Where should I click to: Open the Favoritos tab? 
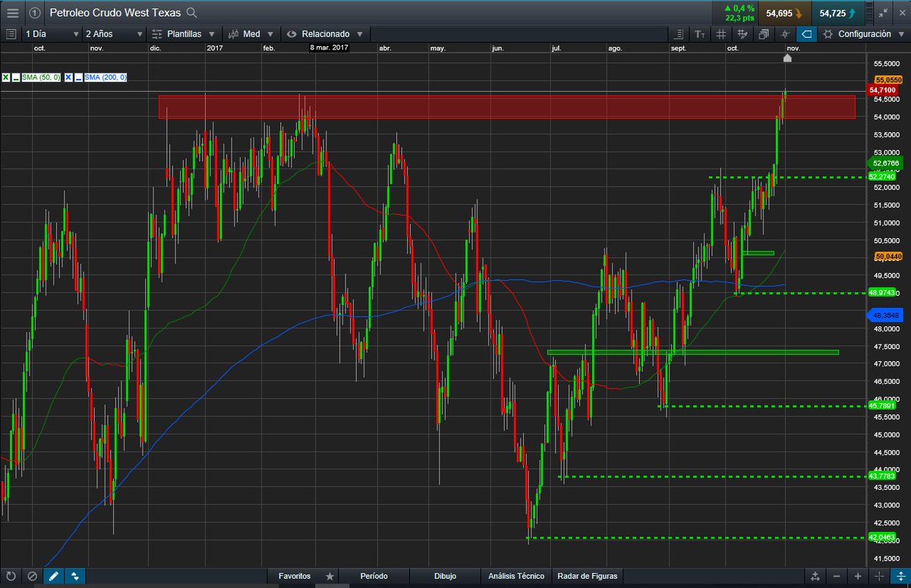(x=295, y=577)
